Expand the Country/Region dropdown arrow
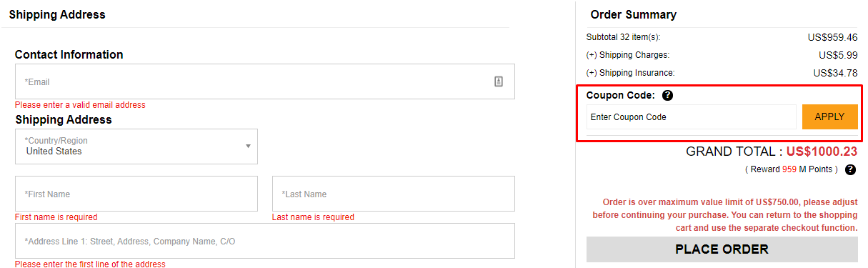The width and height of the screenshot is (868, 268). click(248, 147)
